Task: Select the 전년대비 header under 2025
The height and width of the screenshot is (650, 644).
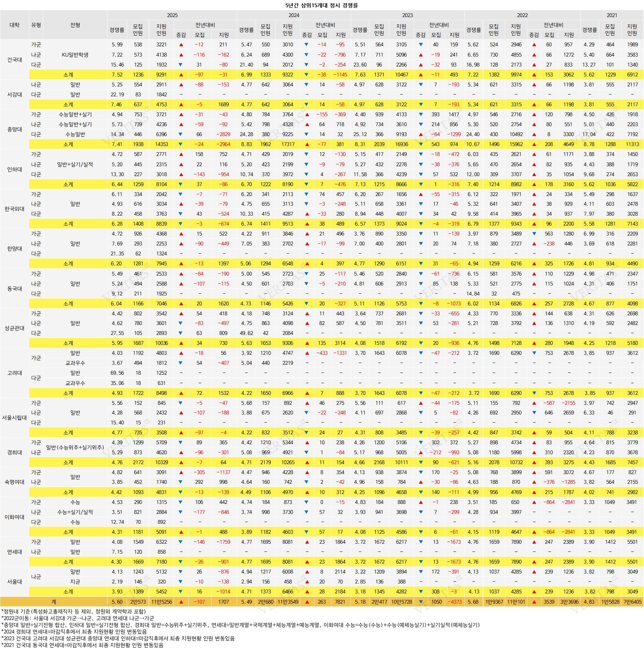Action: [x=205, y=25]
